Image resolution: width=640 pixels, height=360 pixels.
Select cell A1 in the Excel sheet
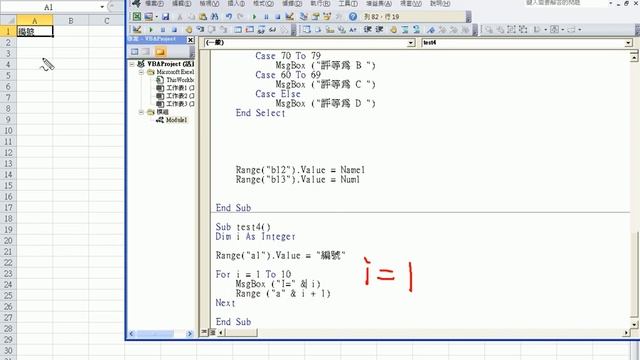[x=35, y=31]
